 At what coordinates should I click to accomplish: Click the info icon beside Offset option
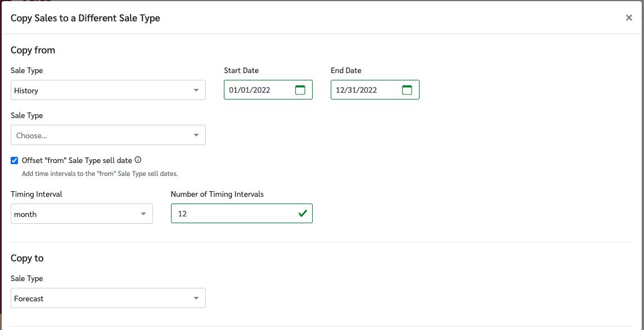tap(138, 160)
